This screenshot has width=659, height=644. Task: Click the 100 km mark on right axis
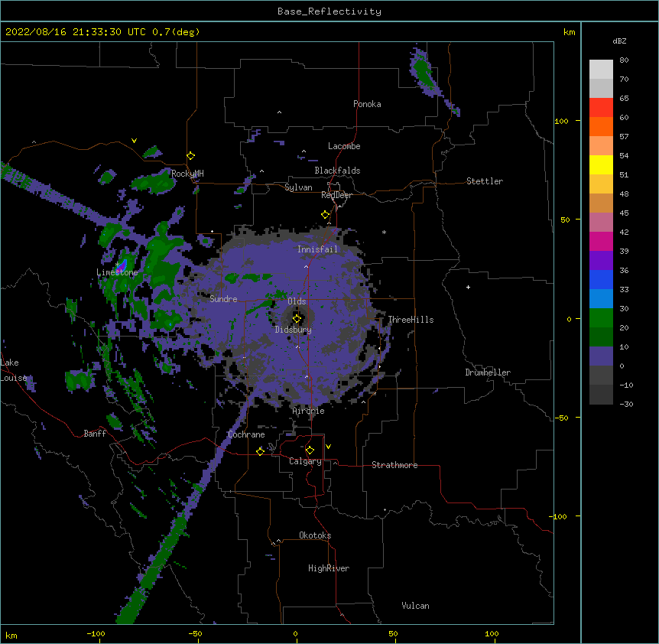[x=561, y=121]
